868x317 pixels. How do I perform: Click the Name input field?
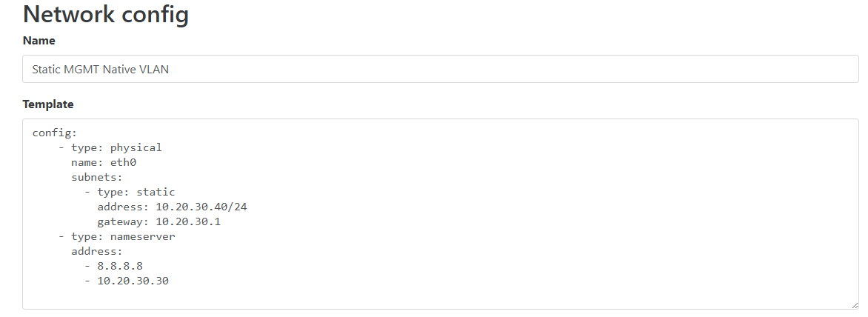pyautogui.click(x=440, y=69)
